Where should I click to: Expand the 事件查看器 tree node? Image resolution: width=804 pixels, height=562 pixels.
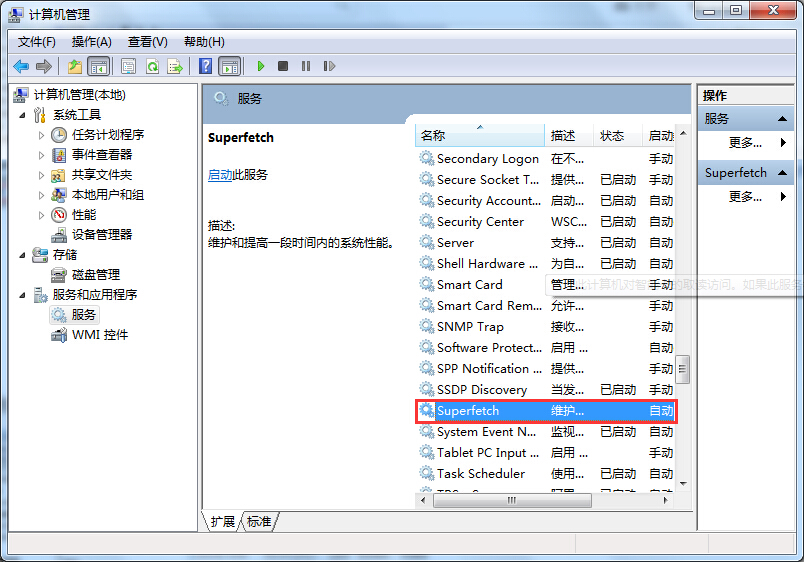(41, 155)
